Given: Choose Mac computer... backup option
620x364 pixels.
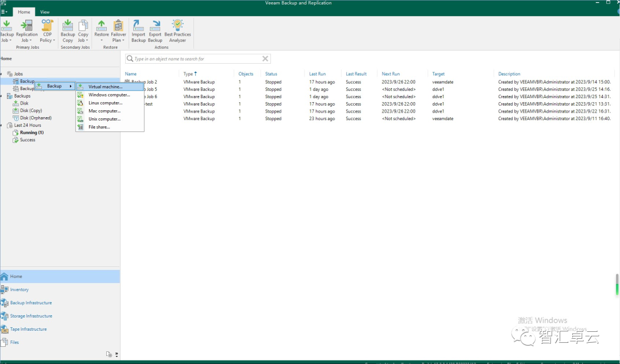Looking at the screenshot, I should (x=110, y=111).
